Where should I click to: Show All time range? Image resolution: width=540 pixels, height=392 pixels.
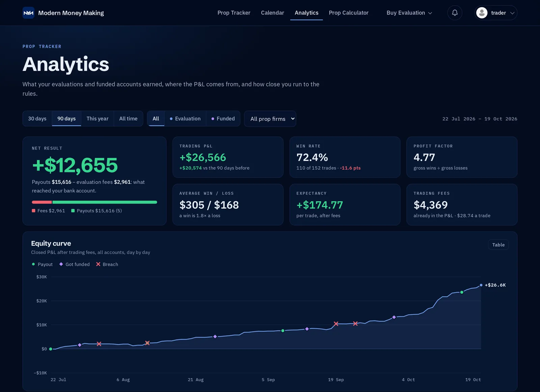[128, 119]
